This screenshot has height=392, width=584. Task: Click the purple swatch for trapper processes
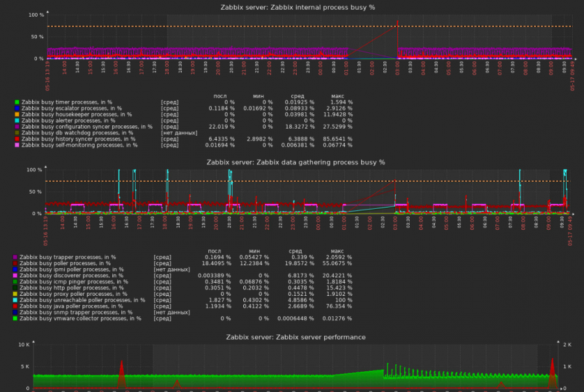(x=15, y=257)
